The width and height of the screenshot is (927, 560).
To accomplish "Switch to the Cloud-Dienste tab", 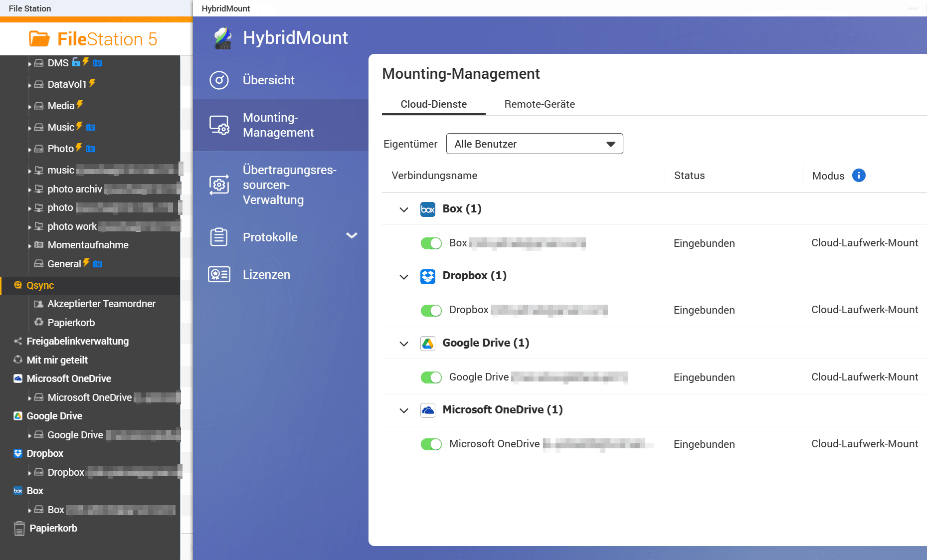I will [x=434, y=104].
